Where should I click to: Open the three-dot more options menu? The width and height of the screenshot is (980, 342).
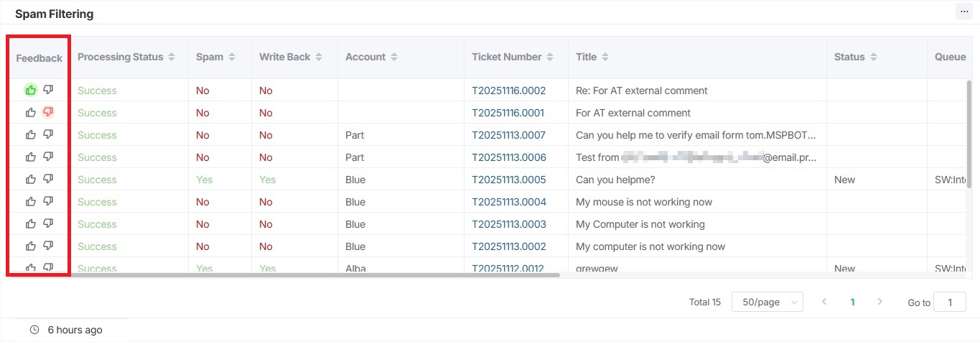point(963,11)
